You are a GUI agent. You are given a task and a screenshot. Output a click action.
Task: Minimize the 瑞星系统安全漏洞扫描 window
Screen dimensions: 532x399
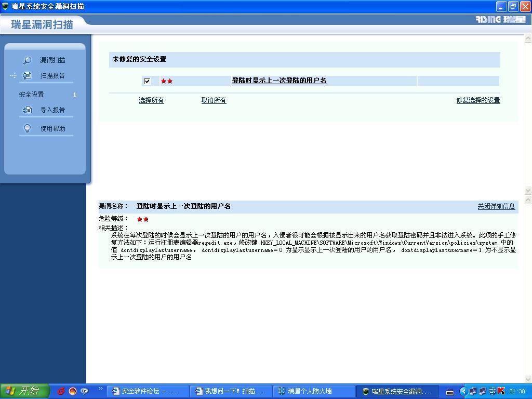(501, 6)
